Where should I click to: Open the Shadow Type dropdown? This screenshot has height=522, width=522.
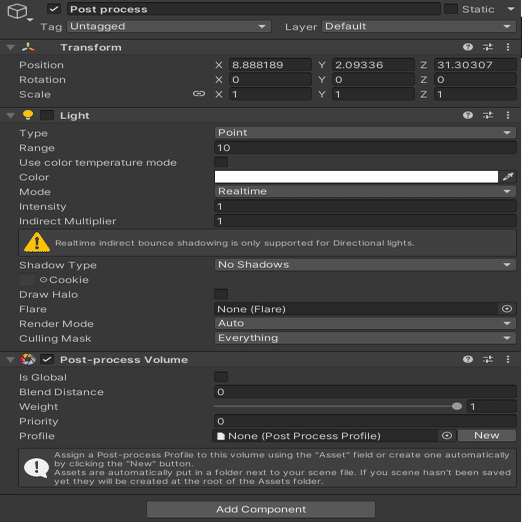point(365,265)
